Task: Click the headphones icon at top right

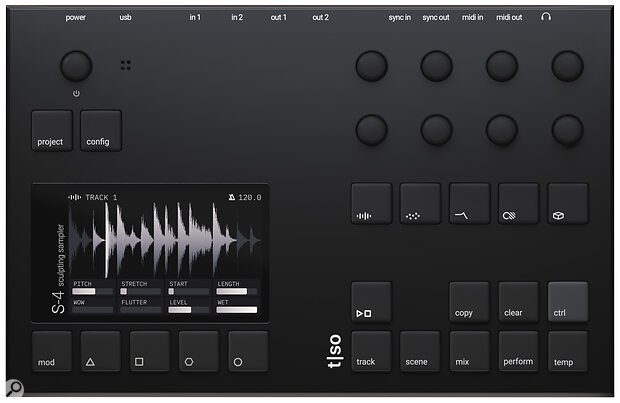Action: 546,17
